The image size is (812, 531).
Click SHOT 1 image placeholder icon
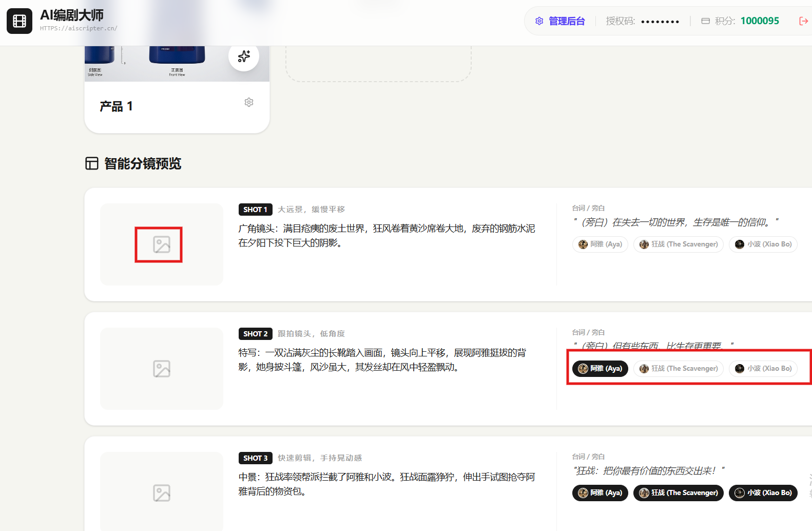click(162, 244)
